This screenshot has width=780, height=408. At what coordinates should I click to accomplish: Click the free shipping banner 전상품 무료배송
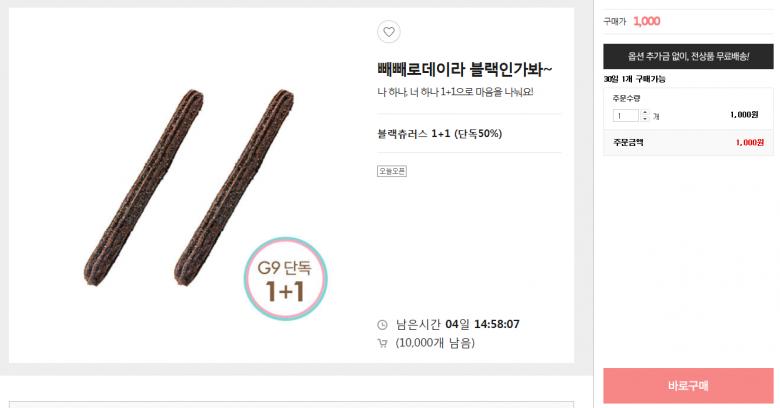688,56
